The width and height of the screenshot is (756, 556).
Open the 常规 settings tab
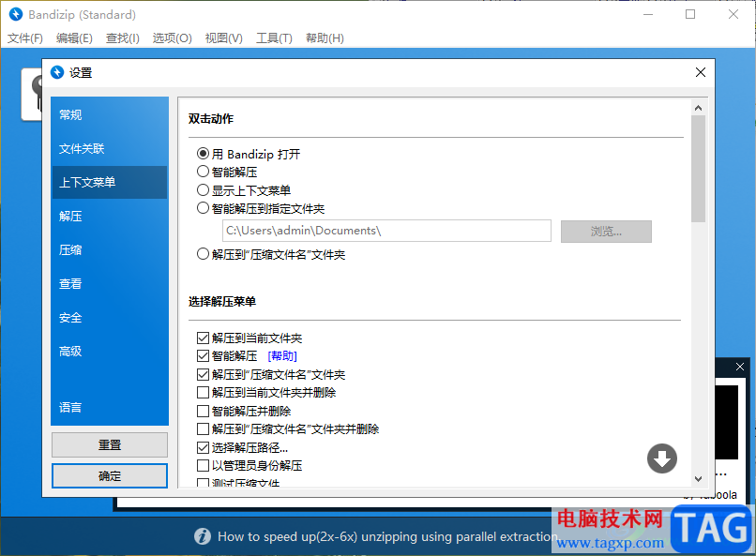(x=110, y=114)
